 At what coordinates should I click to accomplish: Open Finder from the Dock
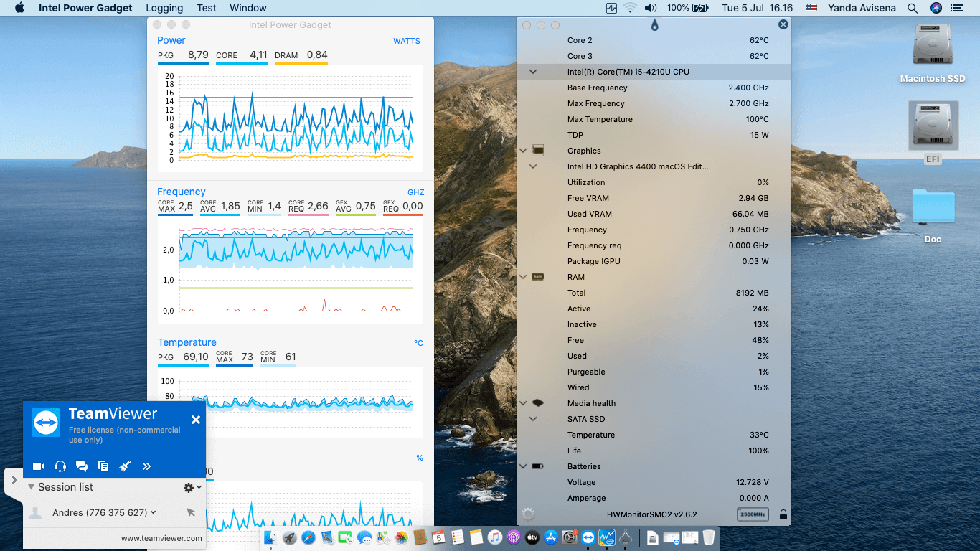[271, 537]
